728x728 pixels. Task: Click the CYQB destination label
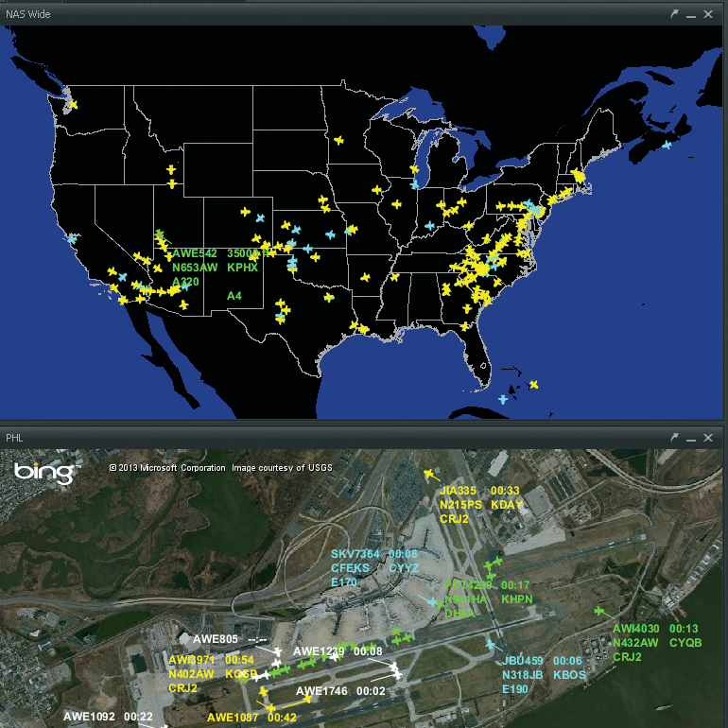point(685,643)
